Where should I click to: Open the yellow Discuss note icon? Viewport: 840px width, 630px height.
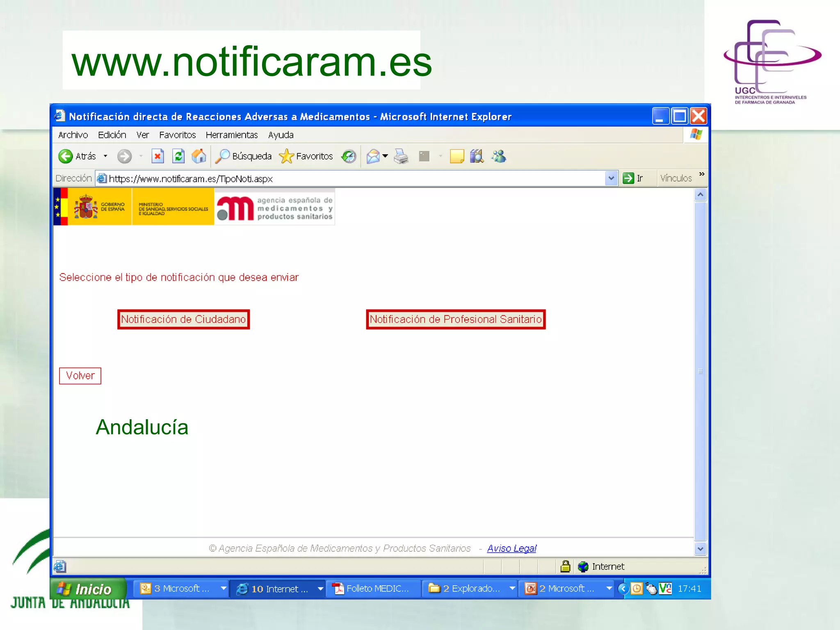457,156
